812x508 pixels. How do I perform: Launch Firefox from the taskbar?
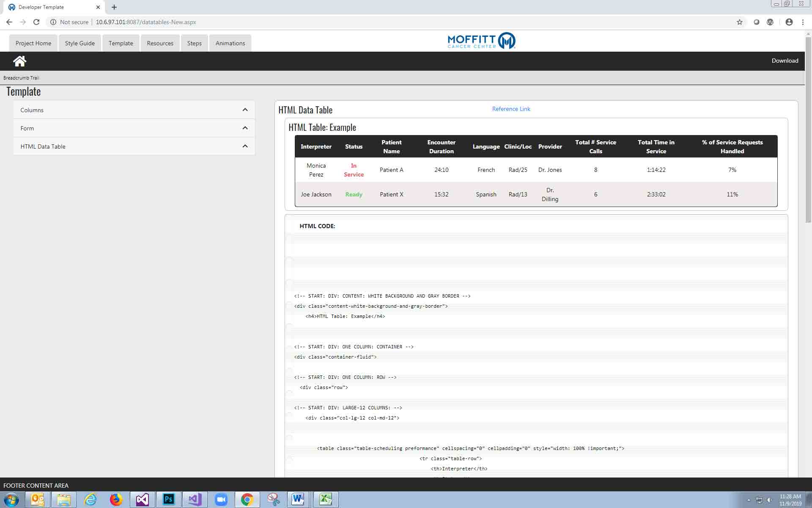[x=116, y=500]
